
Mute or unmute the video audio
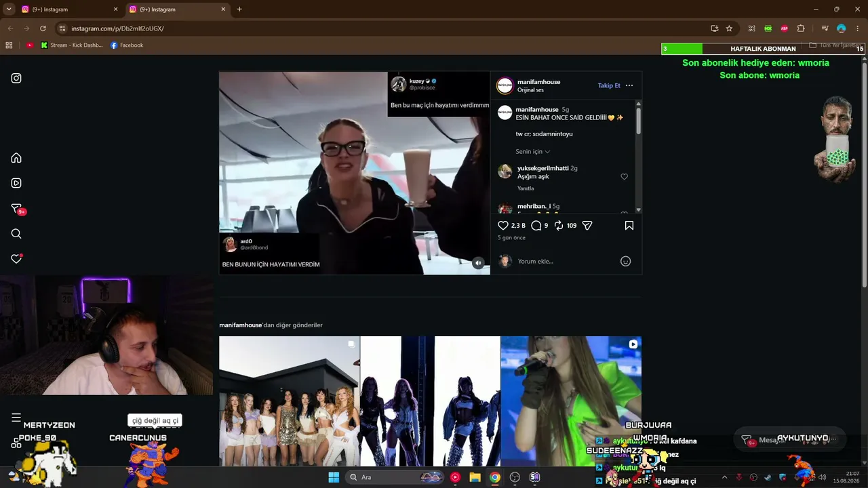tap(478, 263)
